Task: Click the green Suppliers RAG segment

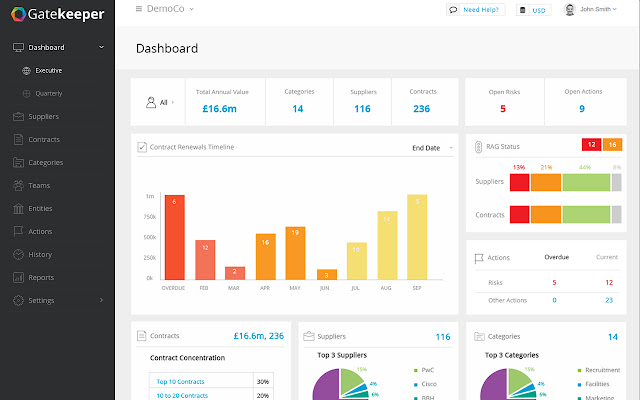Action: (x=586, y=182)
